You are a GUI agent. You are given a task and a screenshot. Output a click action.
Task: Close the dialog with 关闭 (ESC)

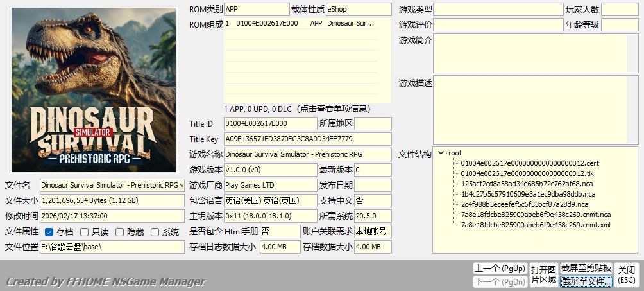click(x=627, y=274)
